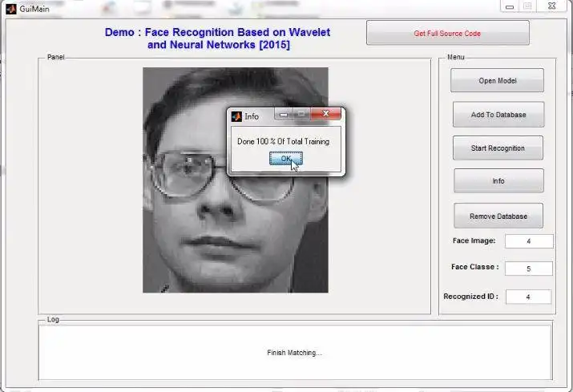Select the Recognized ID value field
This screenshot has height=392, width=573.
coord(528,297)
